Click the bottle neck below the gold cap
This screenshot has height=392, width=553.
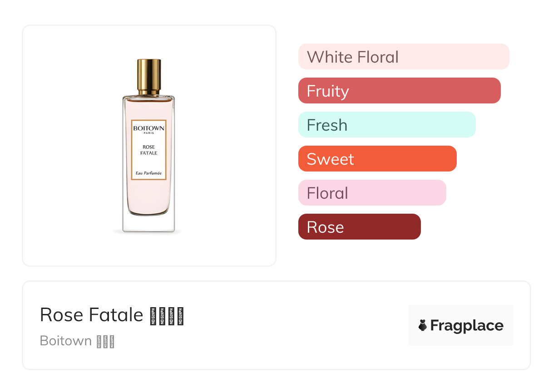(x=149, y=93)
